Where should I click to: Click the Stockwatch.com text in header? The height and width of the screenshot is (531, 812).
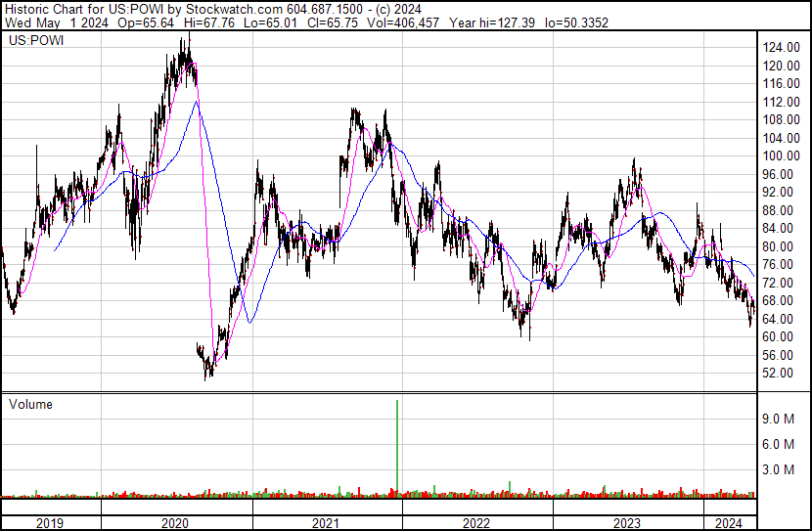pyautogui.click(x=235, y=9)
